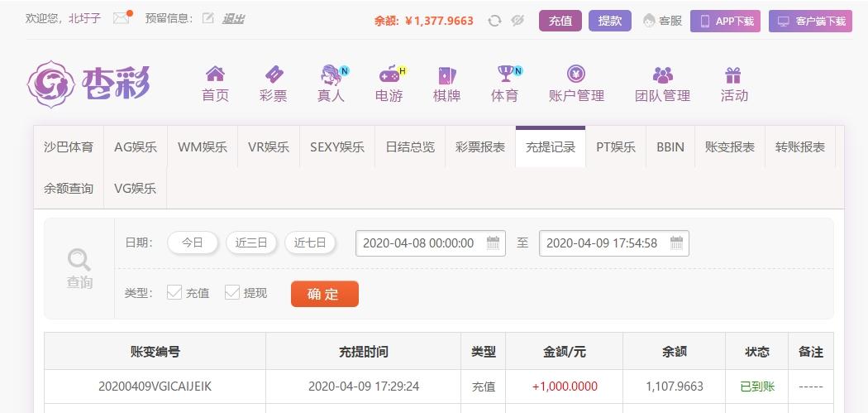Viewport: 868px width, 413px height.
Task: Click the 客户端下载 button
Action: point(810,21)
